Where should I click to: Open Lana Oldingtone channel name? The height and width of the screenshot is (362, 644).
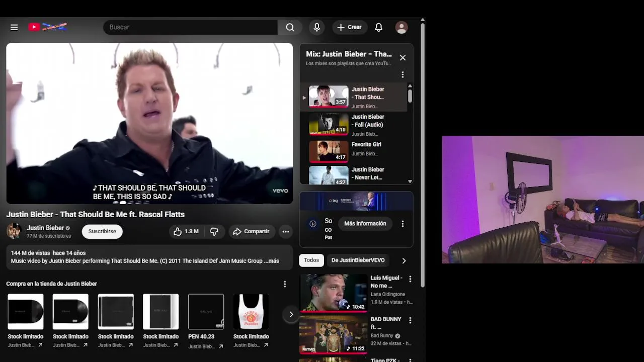[387, 294]
